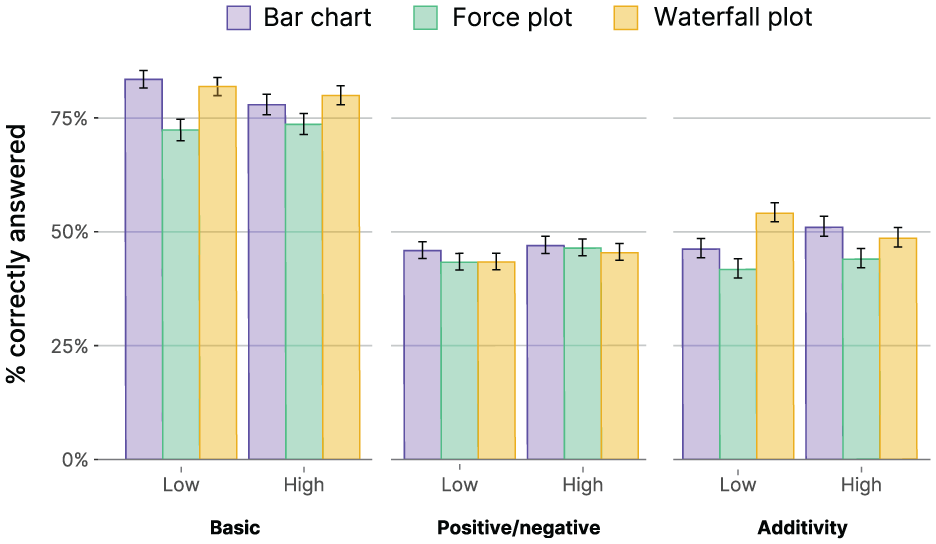Click the green Force plot legend swatch
Screen dimensions: 936x544
425,17
